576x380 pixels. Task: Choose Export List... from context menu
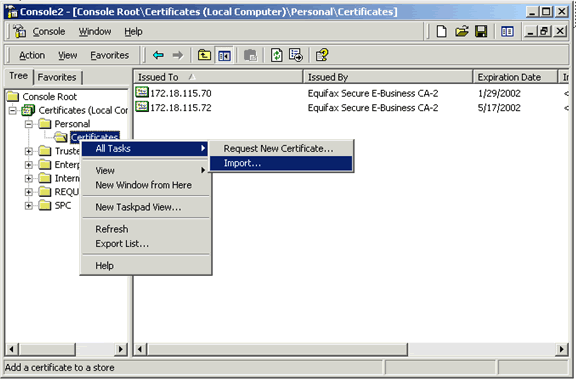pyautogui.click(x=145, y=244)
